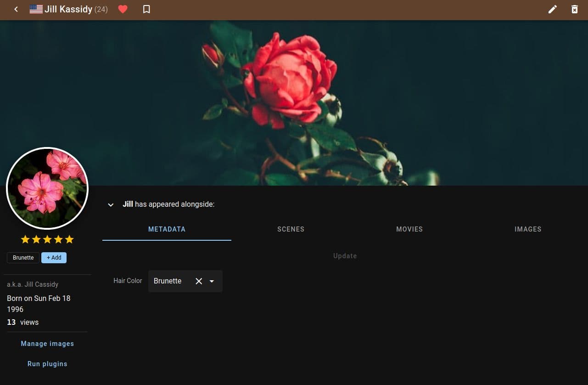This screenshot has height=385, width=588.
Task: Click the Manage images link
Action: pyautogui.click(x=47, y=343)
